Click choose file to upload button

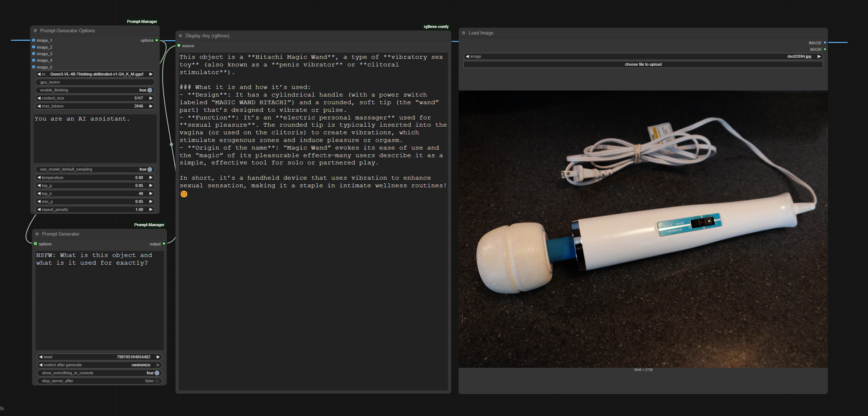coord(642,65)
